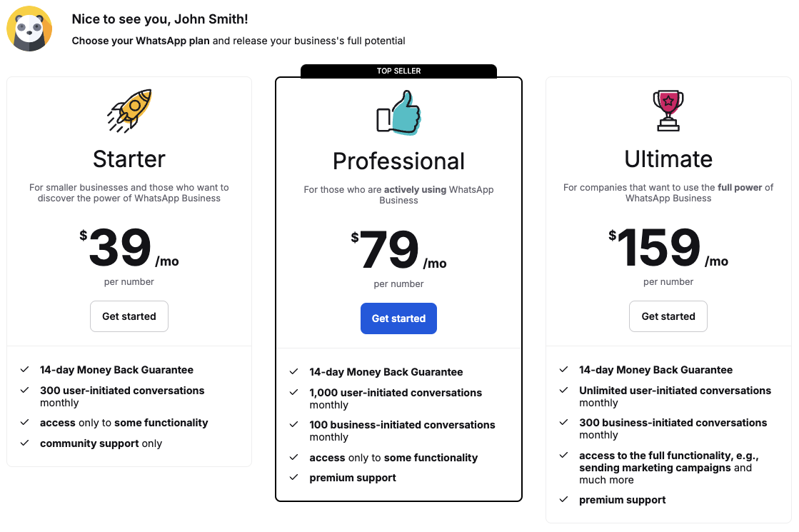This screenshot has width=799, height=532.
Task: Click checkmark beside Professional's premium support
Action: coord(294,478)
